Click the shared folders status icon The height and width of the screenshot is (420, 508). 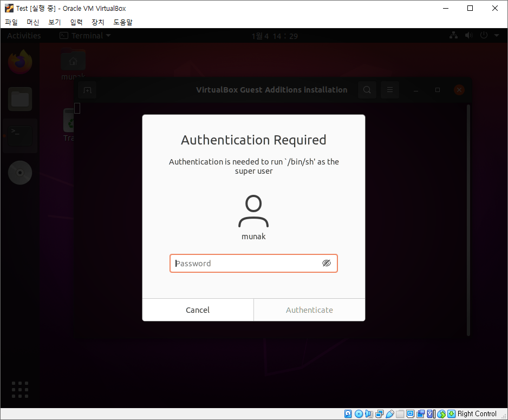400,414
